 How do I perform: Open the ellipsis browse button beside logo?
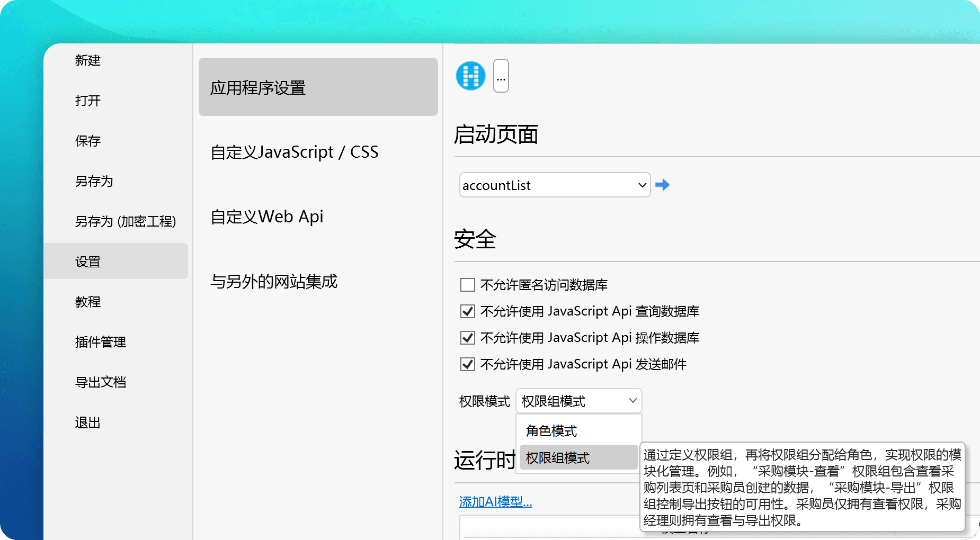(501, 76)
